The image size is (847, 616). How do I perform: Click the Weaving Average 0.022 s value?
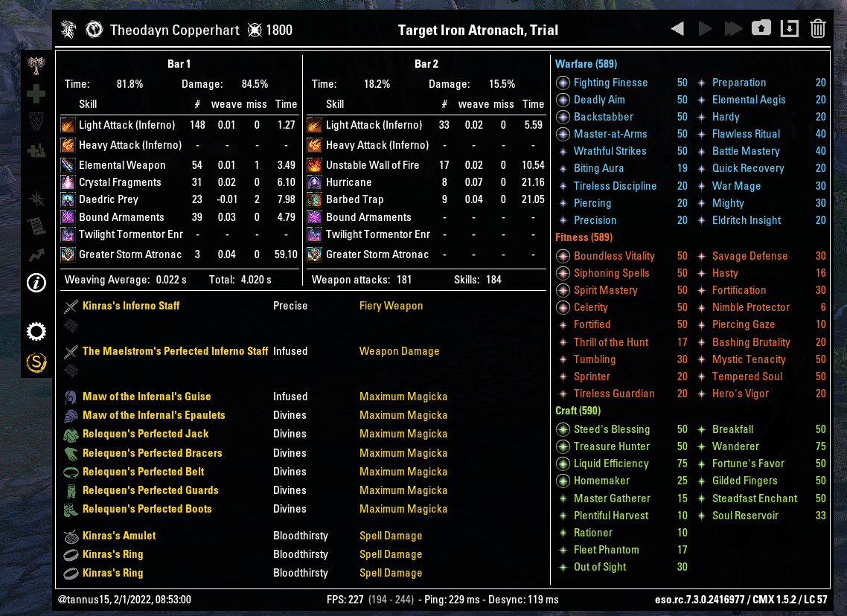[x=170, y=280]
